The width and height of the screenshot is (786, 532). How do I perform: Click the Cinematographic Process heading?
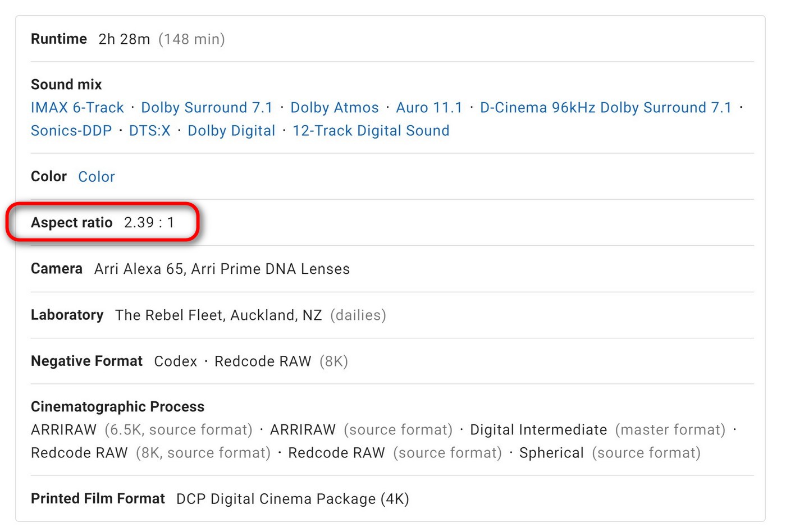[x=117, y=407]
